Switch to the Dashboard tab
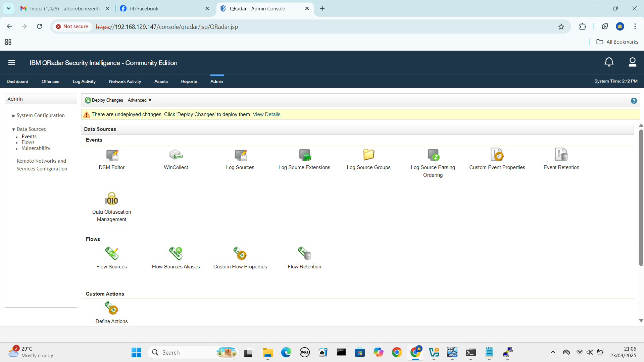 [x=17, y=82]
